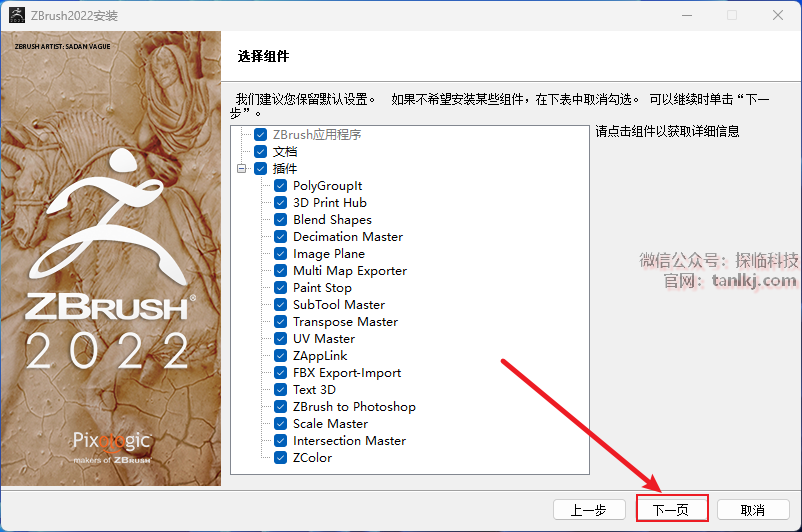The height and width of the screenshot is (532, 802).
Task: Toggle the Intersection Master checkbox
Action: pyautogui.click(x=280, y=440)
